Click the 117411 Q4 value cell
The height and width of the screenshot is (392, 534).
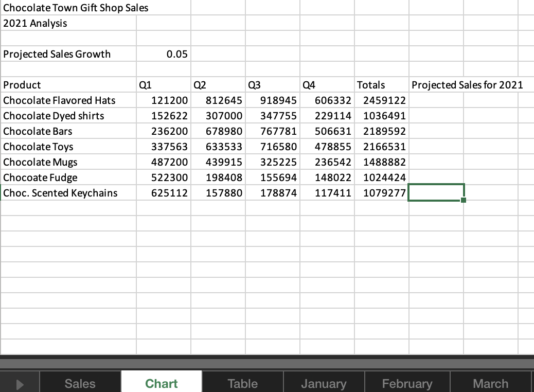click(327, 192)
